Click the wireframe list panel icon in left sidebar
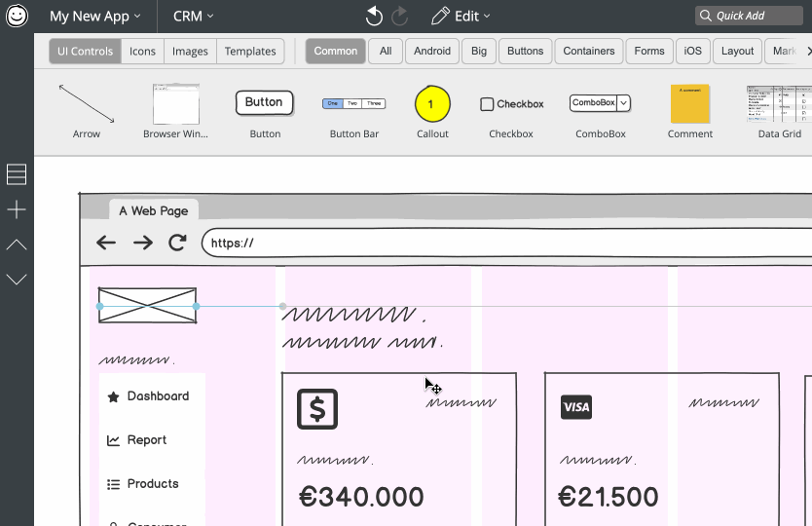The width and height of the screenshot is (812, 526). (x=17, y=174)
